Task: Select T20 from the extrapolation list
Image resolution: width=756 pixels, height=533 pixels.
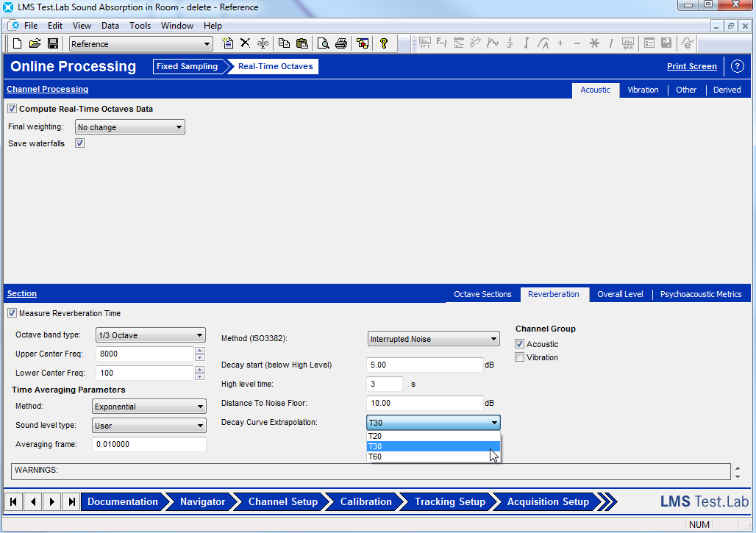Action: [433, 436]
